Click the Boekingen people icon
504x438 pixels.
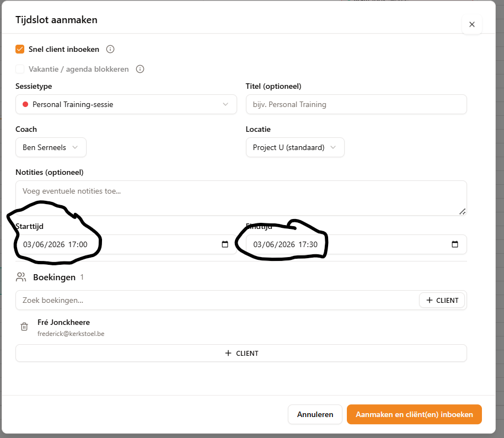(x=21, y=277)
